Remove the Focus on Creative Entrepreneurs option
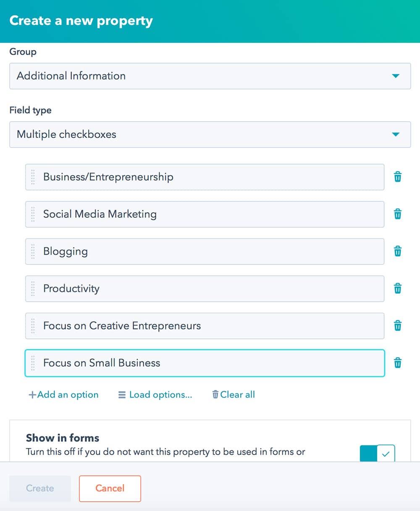 pos(397,326)
